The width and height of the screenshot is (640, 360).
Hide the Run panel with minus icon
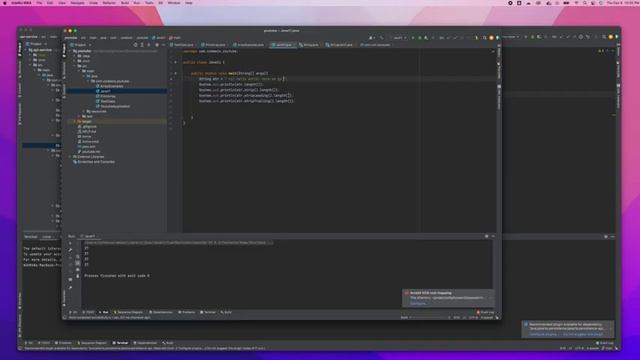[x=493, y=236]
